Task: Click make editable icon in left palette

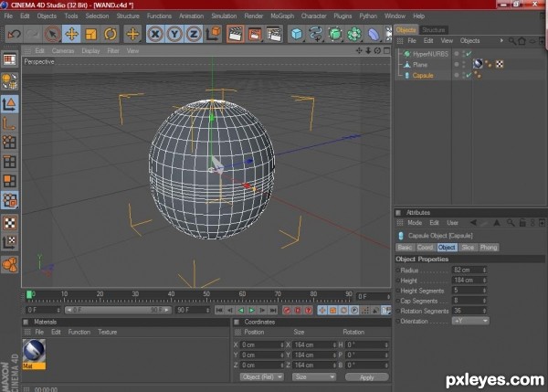Action: (9, 81)
